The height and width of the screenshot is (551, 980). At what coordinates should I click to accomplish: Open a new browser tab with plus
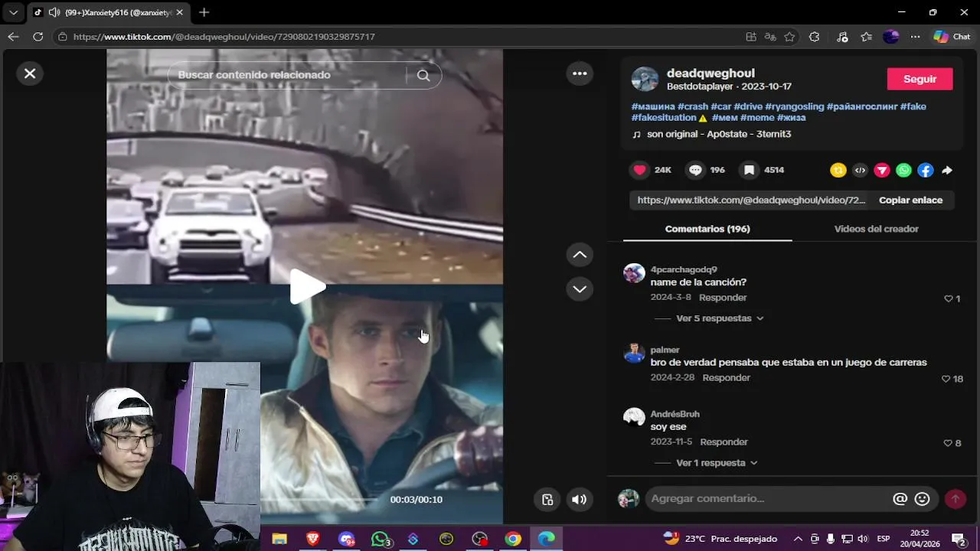[x=204, y=12]
